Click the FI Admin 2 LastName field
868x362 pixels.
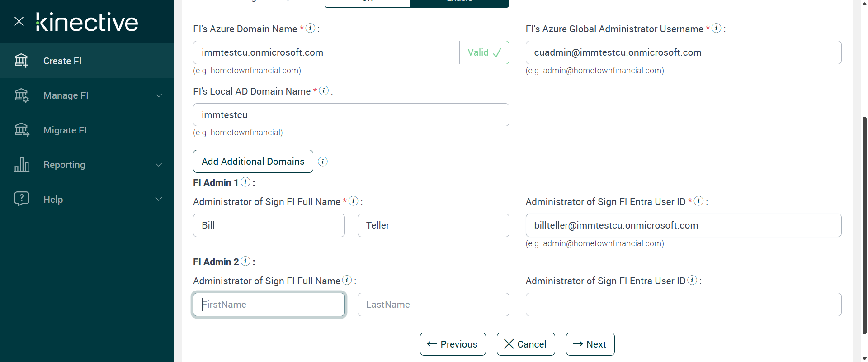click(x=433, y=305)
